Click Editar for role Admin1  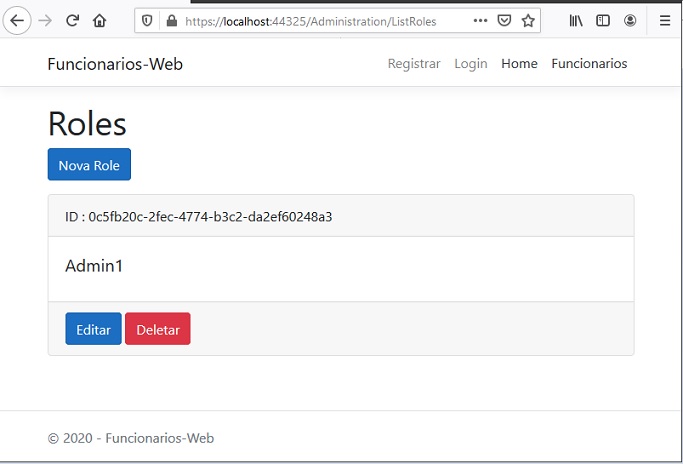[x=93, y=329]
